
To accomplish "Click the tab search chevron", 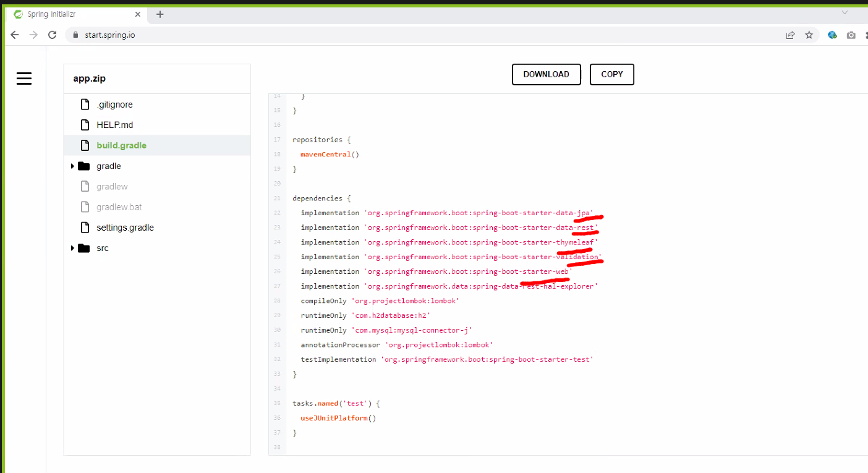I will point(845,12).
